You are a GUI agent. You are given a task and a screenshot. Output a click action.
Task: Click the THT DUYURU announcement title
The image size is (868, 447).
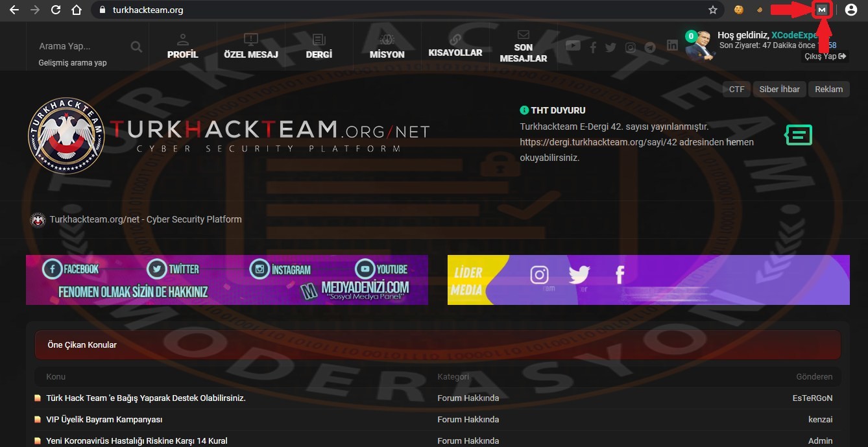click(558, 110)
